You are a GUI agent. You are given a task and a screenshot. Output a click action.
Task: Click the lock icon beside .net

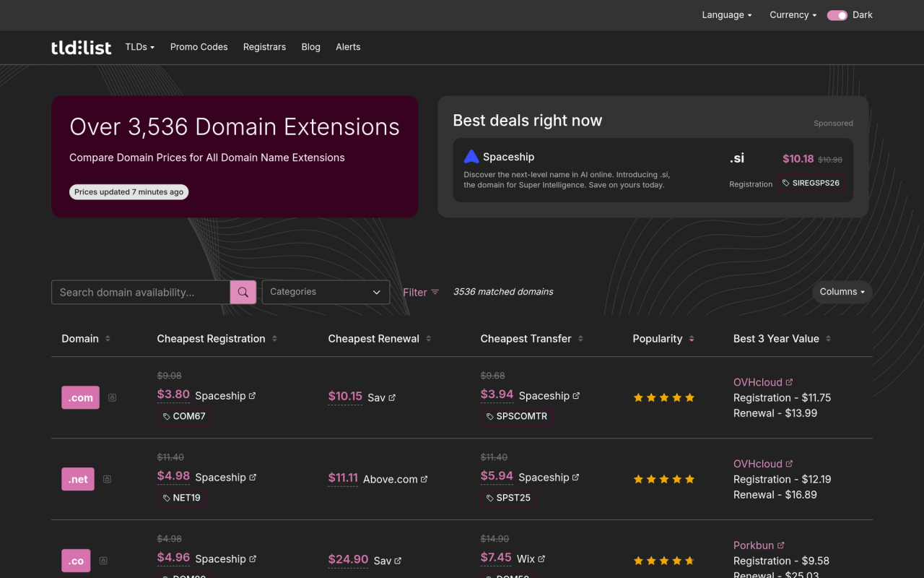107,479
